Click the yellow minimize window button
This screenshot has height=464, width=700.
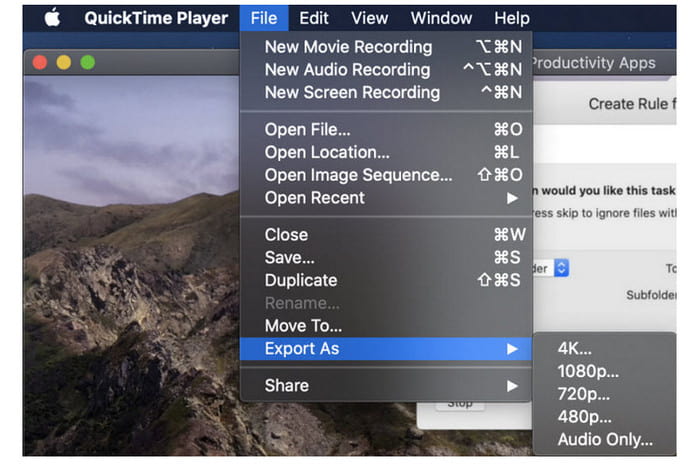(x=64, y=63)
